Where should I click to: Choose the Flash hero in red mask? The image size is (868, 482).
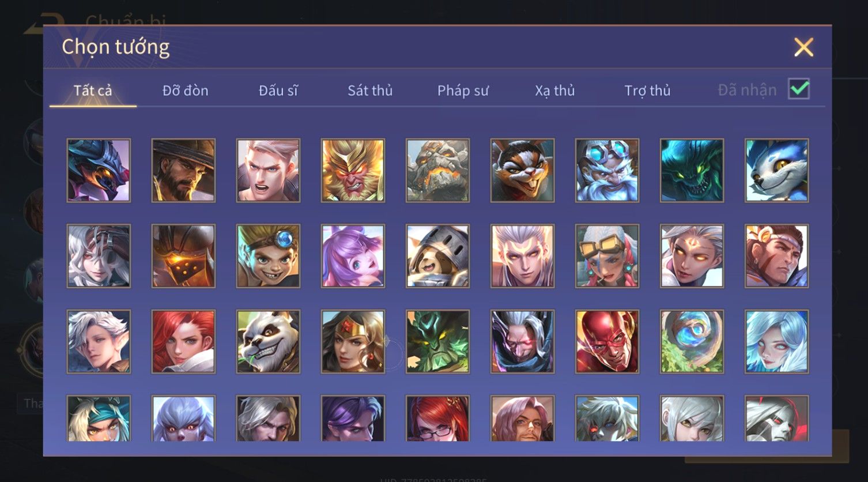click(x=607, y=342)
